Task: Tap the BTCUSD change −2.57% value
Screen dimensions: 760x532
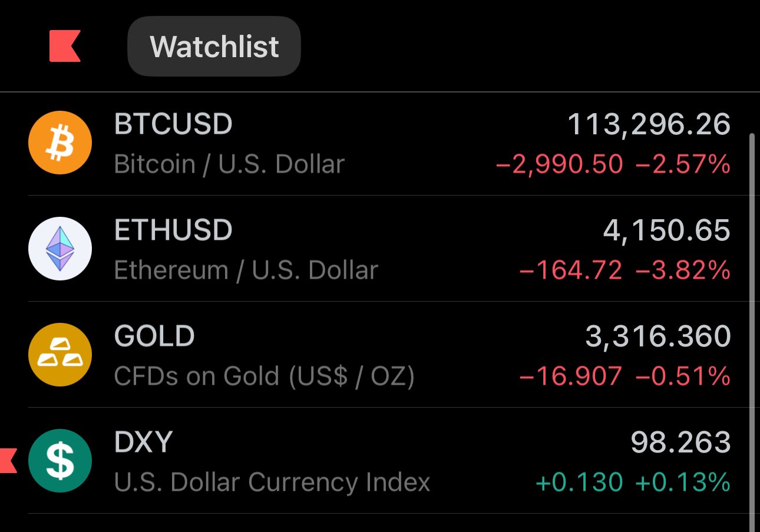Action: pyautogui.click(x=683, y=164)
